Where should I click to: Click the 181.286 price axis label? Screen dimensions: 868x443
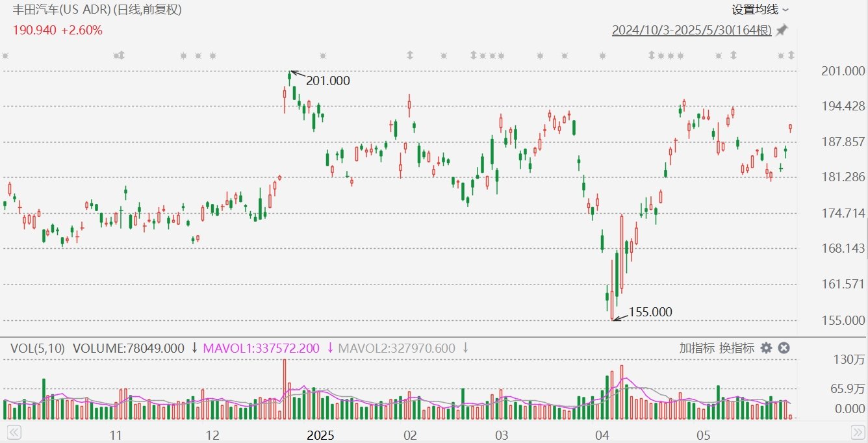(x=843, y=177)
